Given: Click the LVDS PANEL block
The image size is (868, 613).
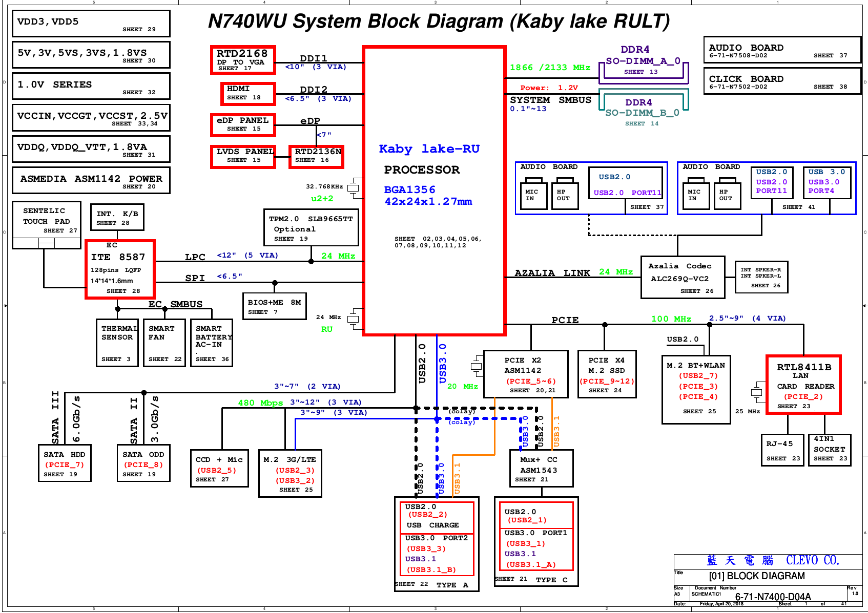Looking at the screenshot, I should [243, 157].
